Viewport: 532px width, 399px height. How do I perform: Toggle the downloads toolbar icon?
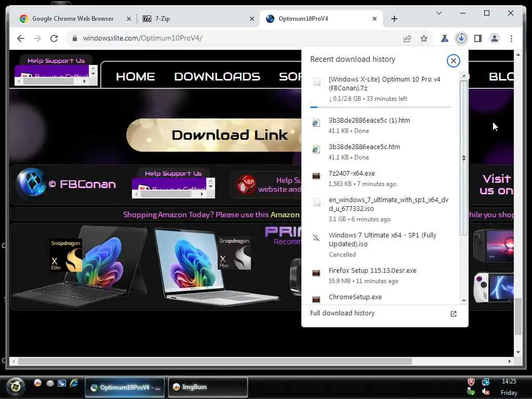pyautogui.click(x=461, y=38)
